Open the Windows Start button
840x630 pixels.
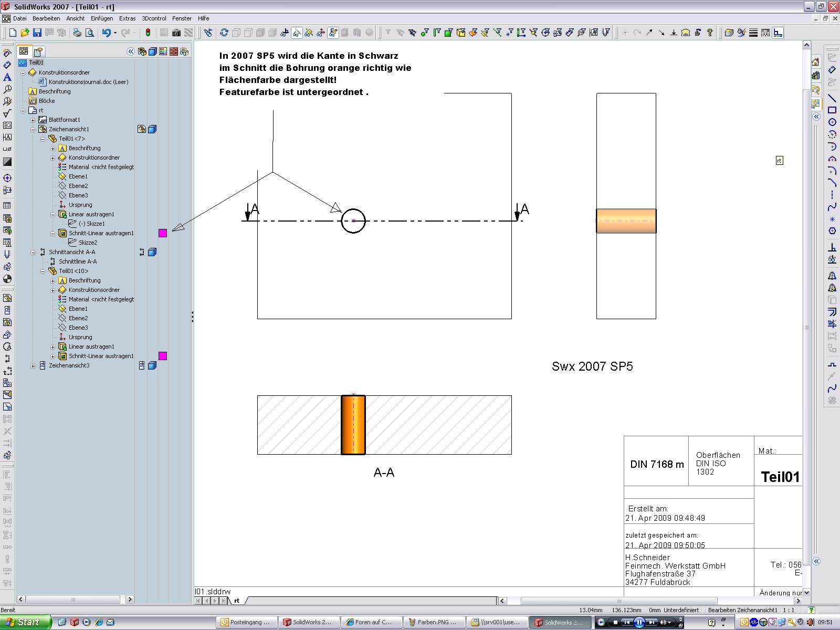(25, 622)
